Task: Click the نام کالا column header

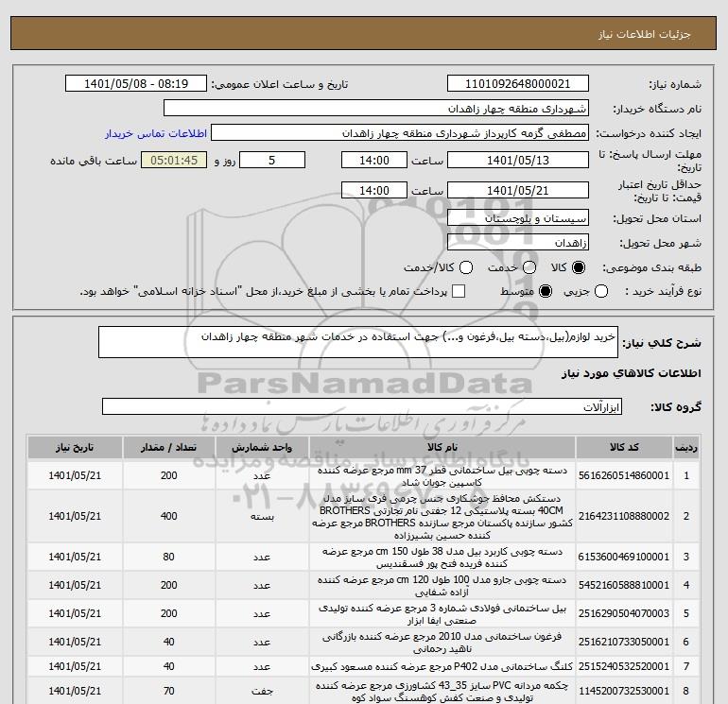Action: 442,448
